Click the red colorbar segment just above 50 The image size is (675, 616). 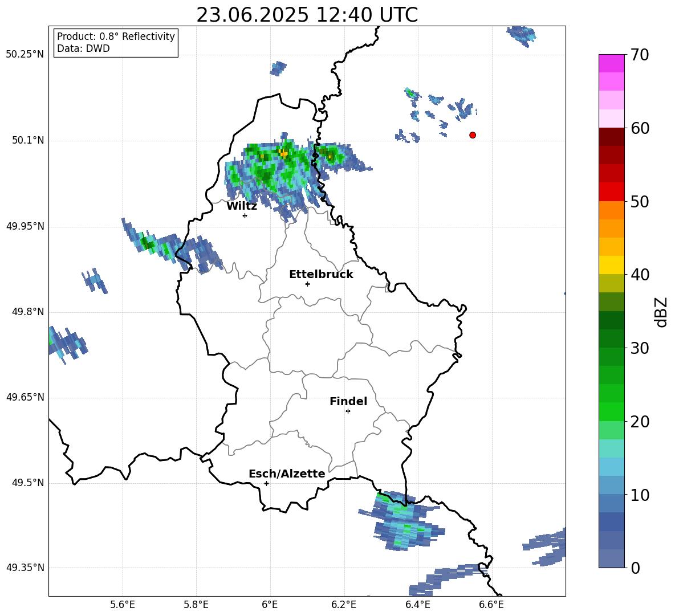(612, 192)
